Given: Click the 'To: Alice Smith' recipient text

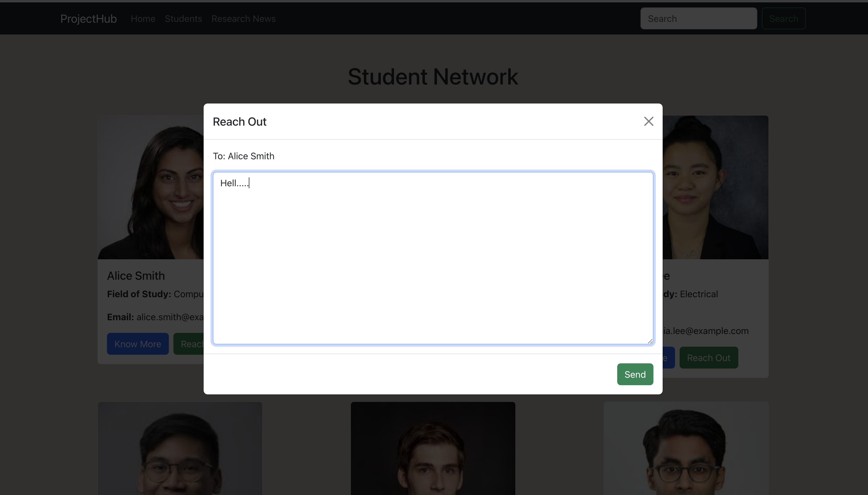Looking at the screenshot, I should coord(244,156).
